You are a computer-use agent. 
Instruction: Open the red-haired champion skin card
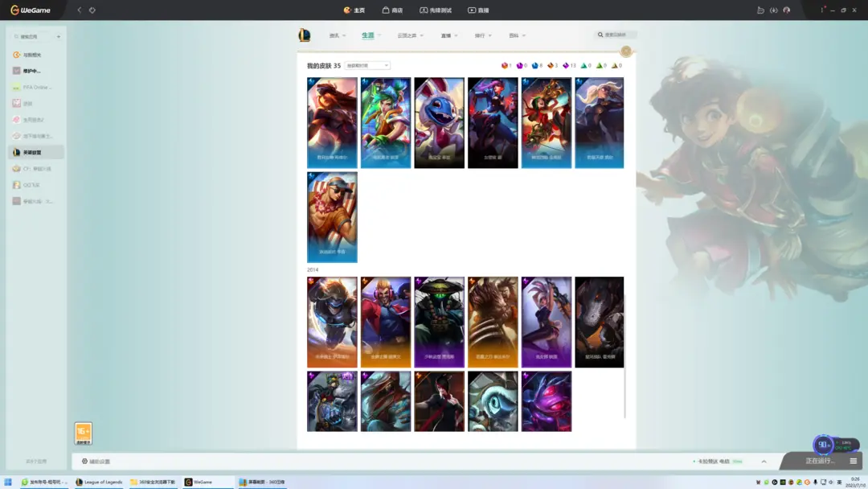tap(332, 122)
